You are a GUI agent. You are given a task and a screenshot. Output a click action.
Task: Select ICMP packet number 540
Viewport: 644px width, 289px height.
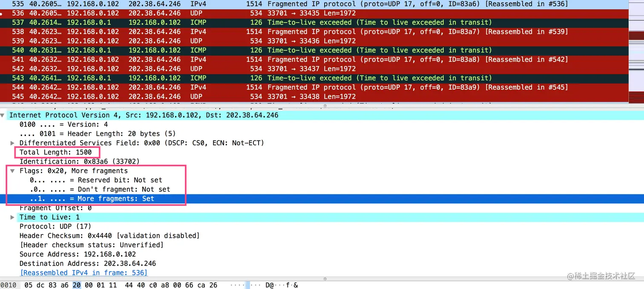click(x=314, y=50)
